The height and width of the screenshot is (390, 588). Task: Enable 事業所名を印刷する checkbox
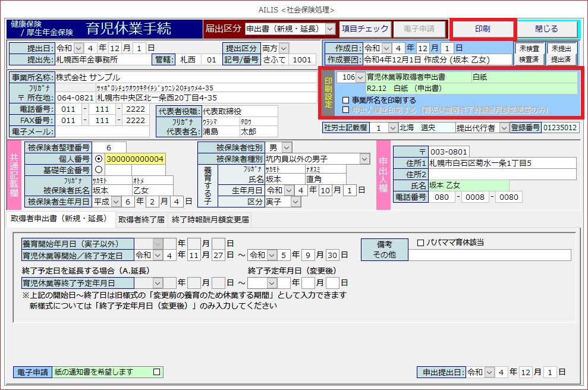point(346,100)
